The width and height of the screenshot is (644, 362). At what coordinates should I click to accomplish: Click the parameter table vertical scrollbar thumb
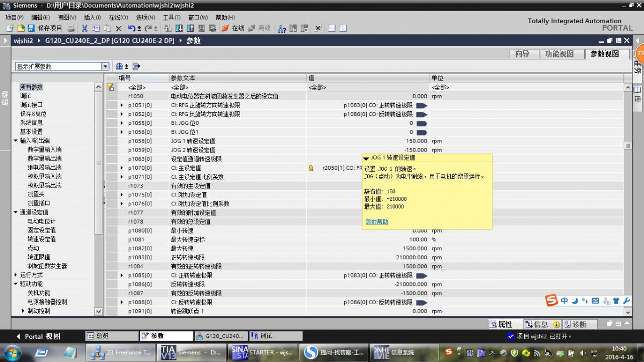[627, 146]
